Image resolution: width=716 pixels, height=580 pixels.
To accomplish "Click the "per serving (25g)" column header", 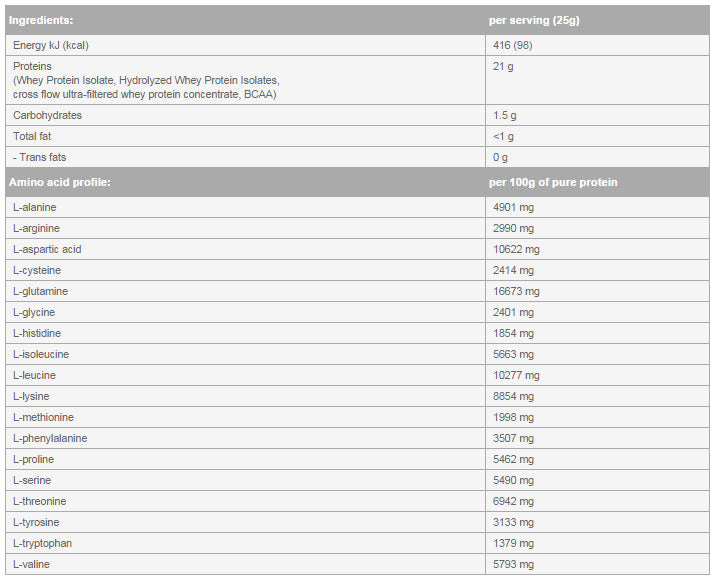I will click(534, 20).
